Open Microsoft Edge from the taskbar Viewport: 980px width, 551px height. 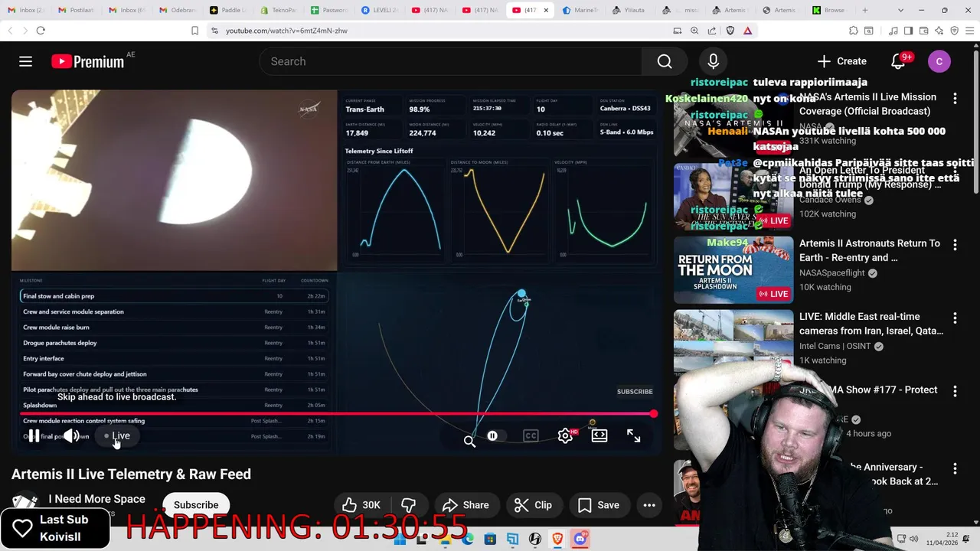point(468,540)
